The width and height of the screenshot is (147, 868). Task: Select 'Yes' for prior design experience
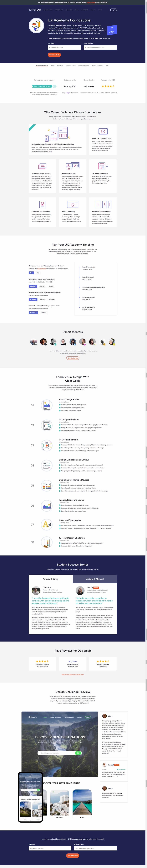(x=38, y=273)
